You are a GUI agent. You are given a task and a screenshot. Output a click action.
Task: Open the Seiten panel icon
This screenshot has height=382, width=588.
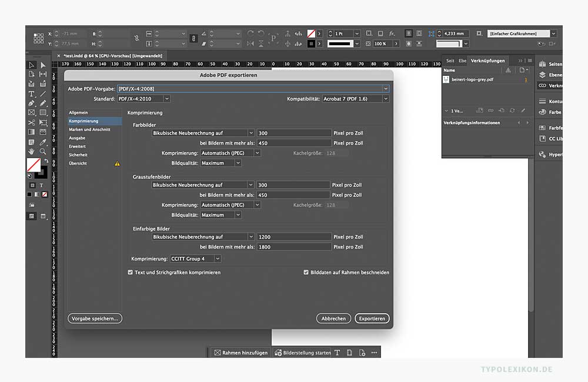[542, 63]
